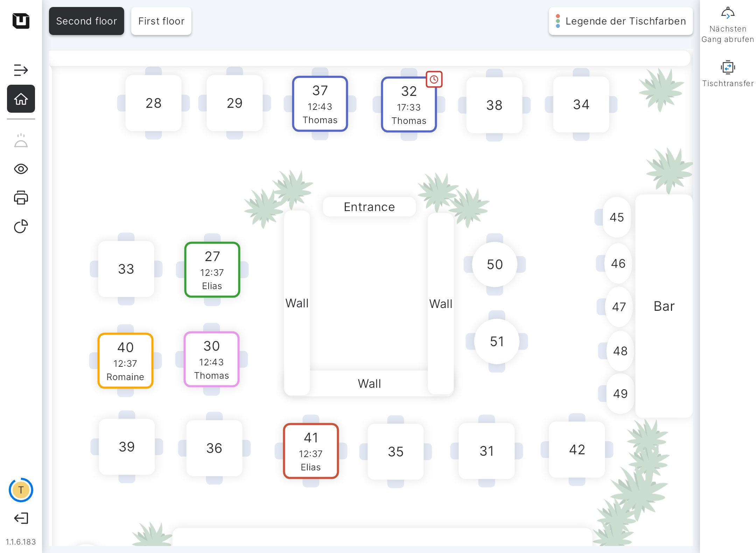Viewport: 756px width, 553px height.
Task: Select table 37 served by Thomas
Action: 320,104
